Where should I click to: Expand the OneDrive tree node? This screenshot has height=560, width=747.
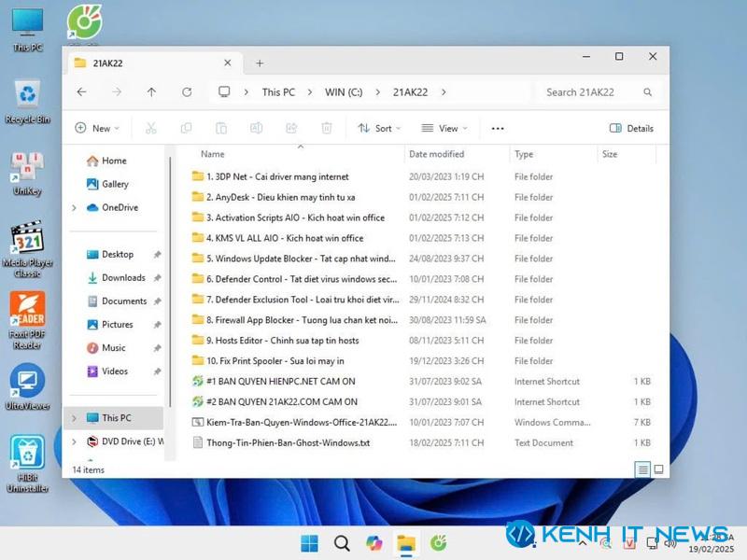point(75,207)
